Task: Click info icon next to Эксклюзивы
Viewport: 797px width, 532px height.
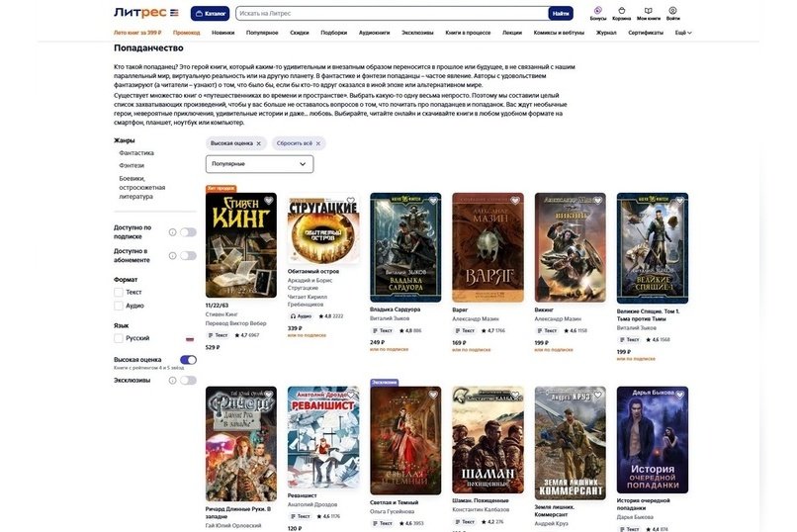Action: click(x=173, y=380)
